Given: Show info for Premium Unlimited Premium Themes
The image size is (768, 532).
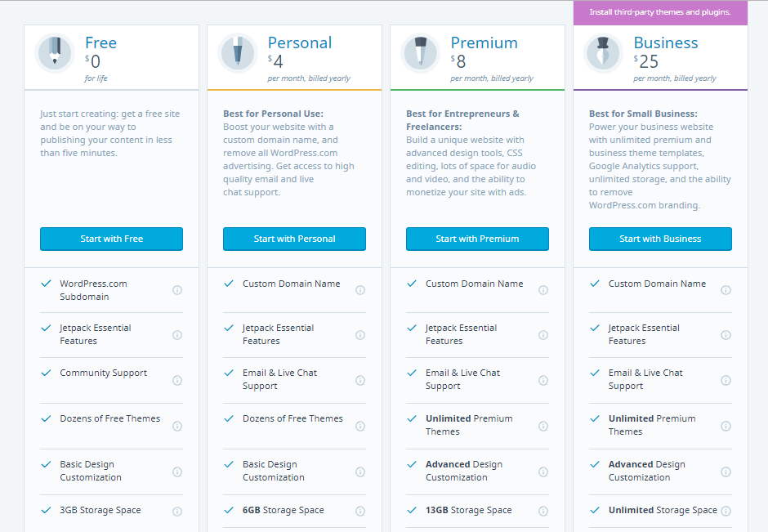Looking at the screenshot, I should tap(543, 426).
